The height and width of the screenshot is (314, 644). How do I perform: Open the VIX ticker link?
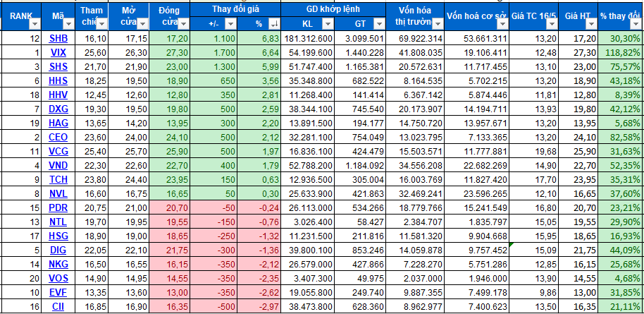coord(58,53)
